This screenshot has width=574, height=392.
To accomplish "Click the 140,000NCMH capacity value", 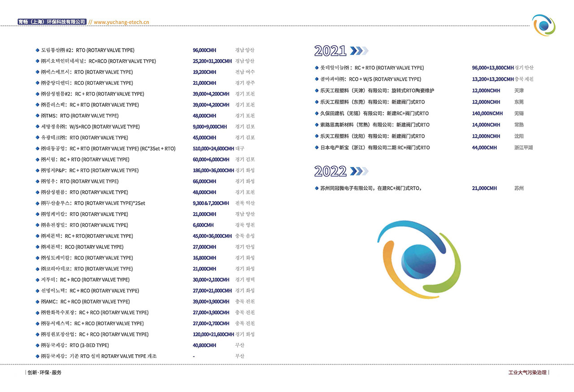I will pyautogui.click(x=487, y=113).
